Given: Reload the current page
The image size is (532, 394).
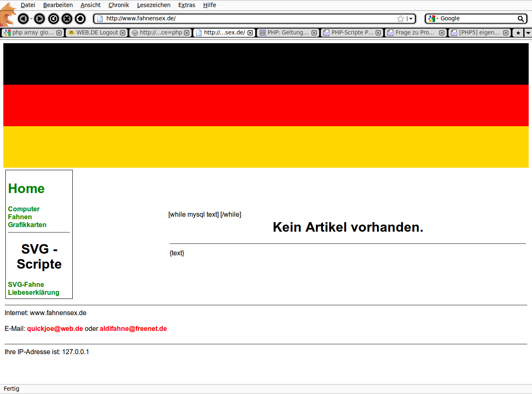Looking at the screenshot, I should pos(54,19).
